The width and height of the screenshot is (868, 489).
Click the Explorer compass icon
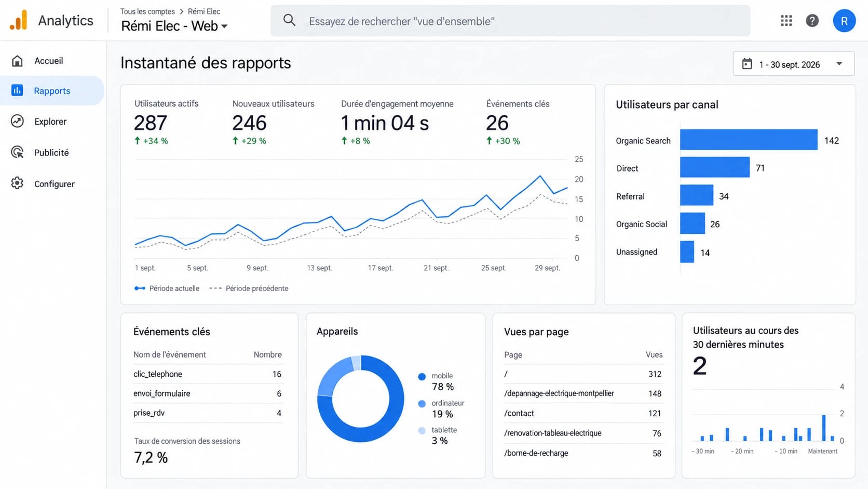(17, 121)
